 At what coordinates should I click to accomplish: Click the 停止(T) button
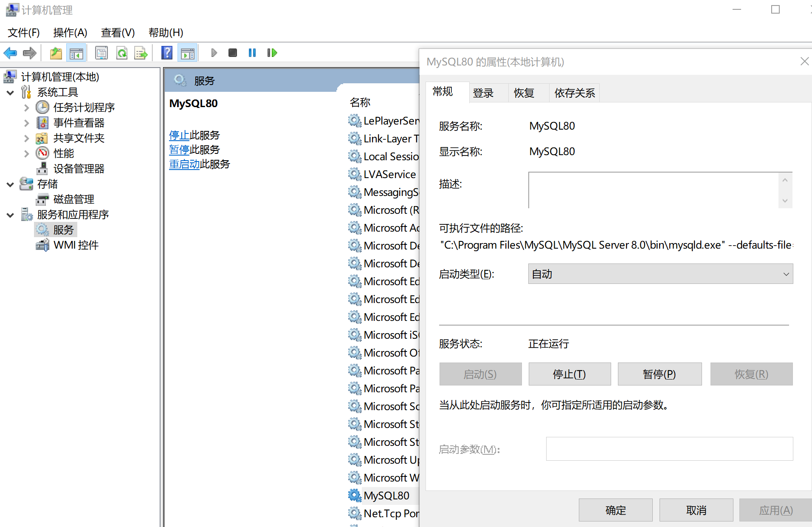570,374
